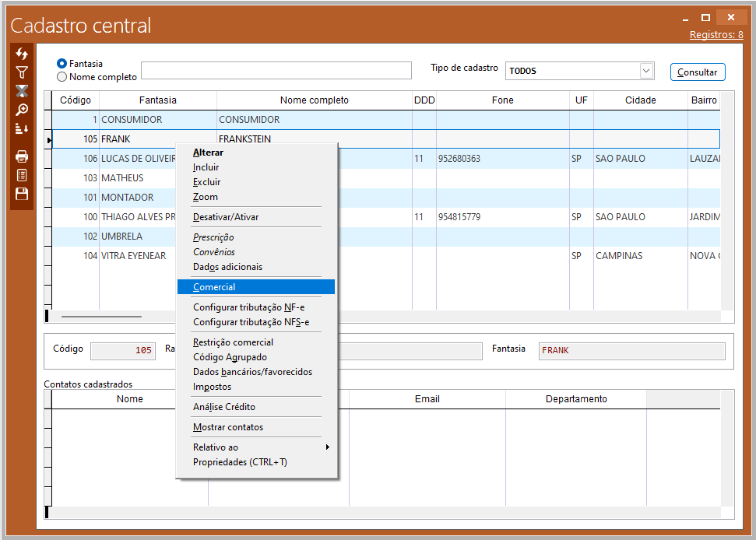Select Alterar from the context menu

tap(208, 153)
